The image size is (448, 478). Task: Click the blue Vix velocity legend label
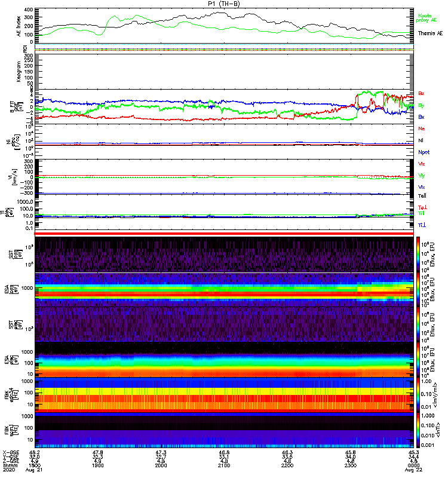[422, 186]
